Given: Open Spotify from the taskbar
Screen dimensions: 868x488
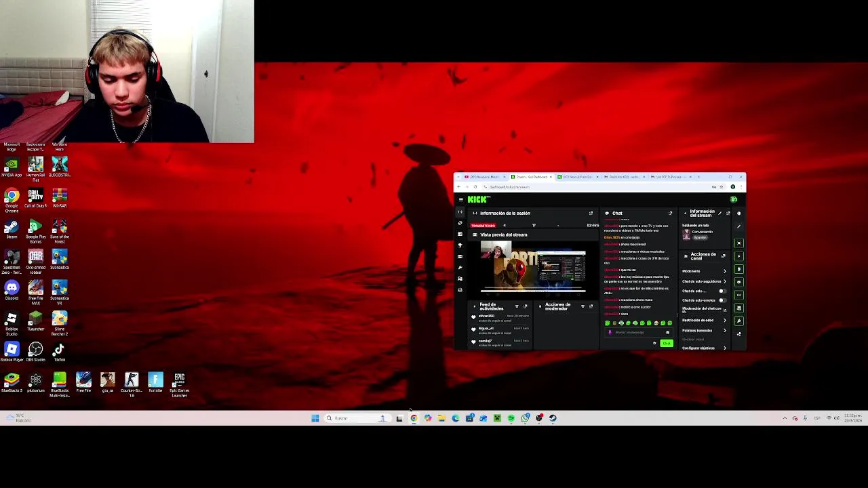Looking at the screenshot, I should [511, 418].
